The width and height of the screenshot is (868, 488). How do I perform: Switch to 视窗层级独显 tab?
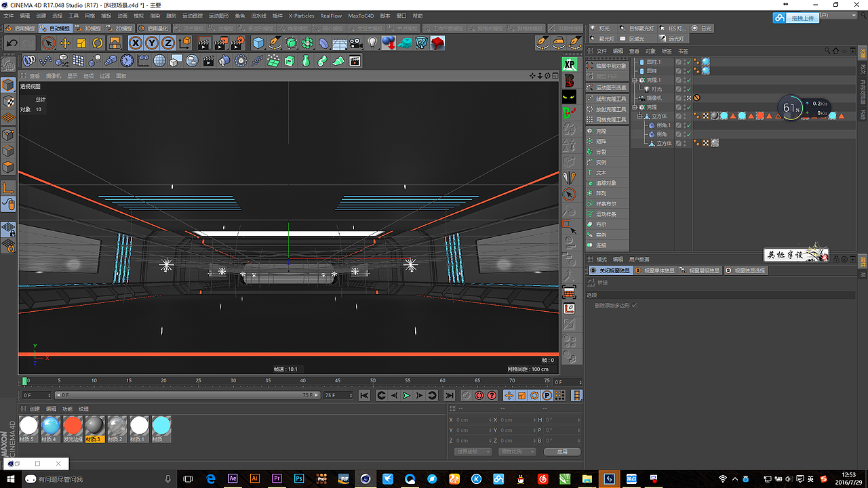coord(701,270)
